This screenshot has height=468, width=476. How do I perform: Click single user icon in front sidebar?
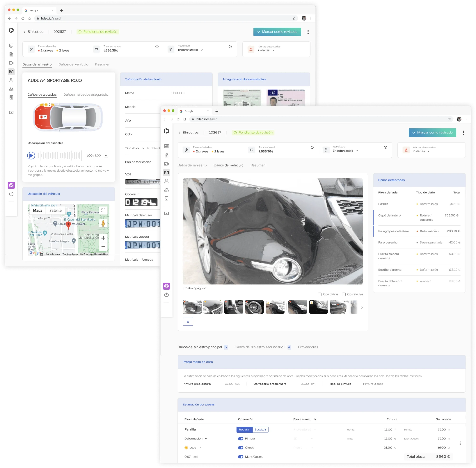point(166,181)
